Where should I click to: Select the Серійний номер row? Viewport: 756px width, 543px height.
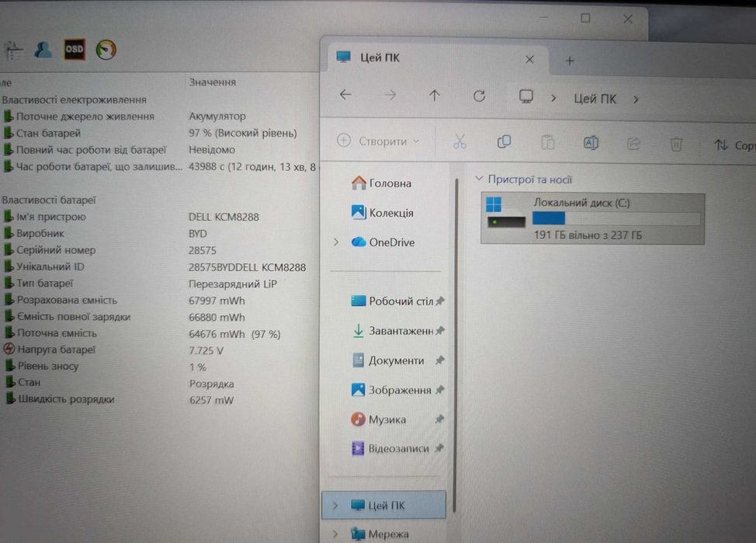point(159,250)
